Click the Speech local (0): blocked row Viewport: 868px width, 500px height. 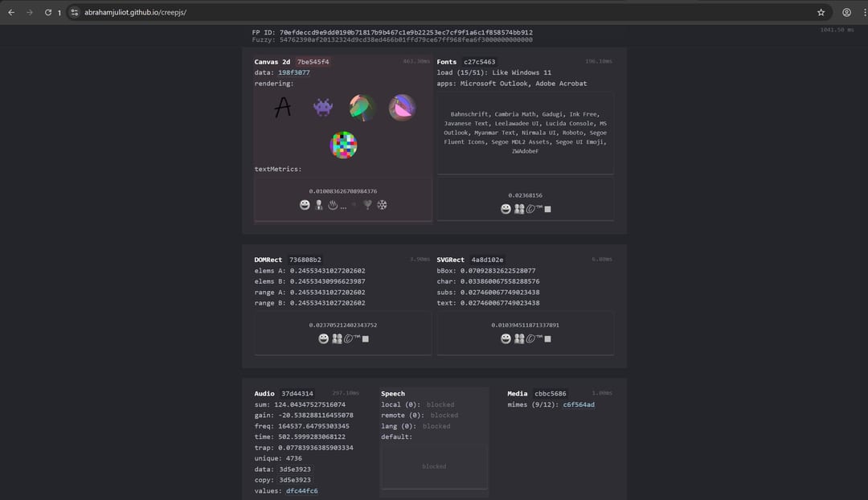pos(417,405)
